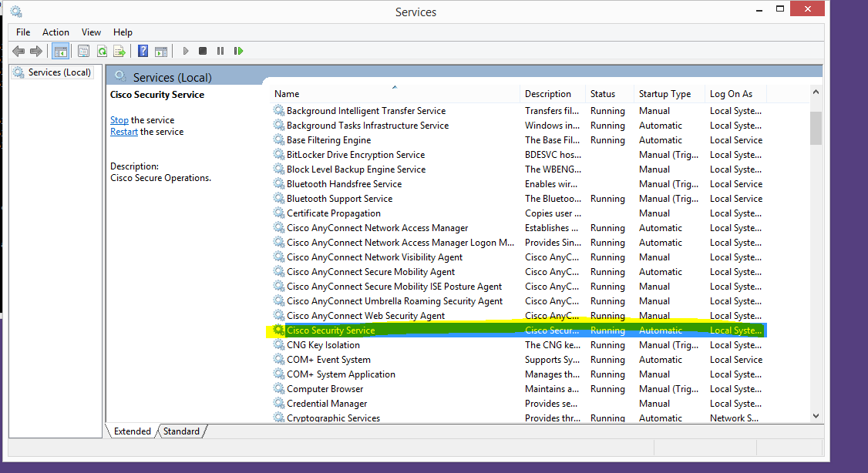Select Cisco AnyConnect Network Visibility Agent row
The width and height of the screenshot is (868, 473).
pos(519,257)
